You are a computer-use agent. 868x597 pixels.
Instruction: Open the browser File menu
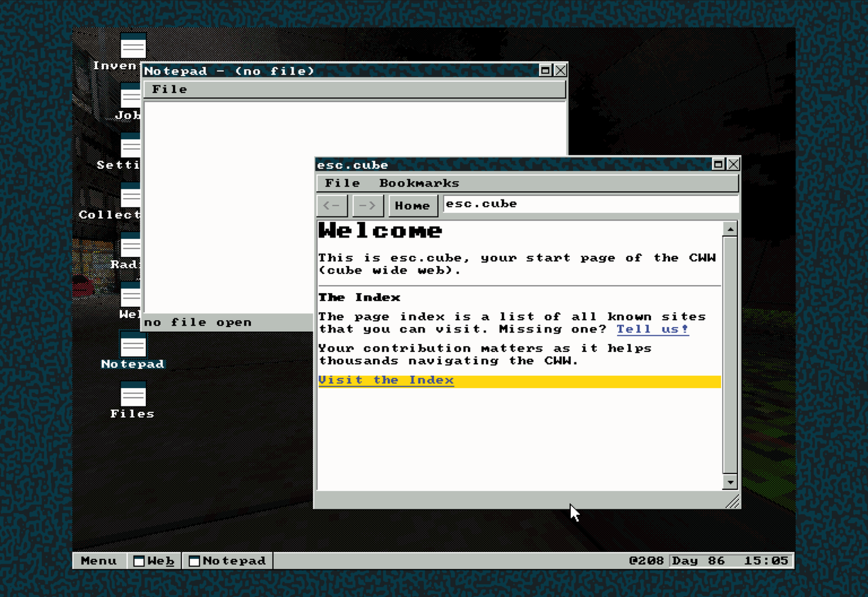point(342,183)
